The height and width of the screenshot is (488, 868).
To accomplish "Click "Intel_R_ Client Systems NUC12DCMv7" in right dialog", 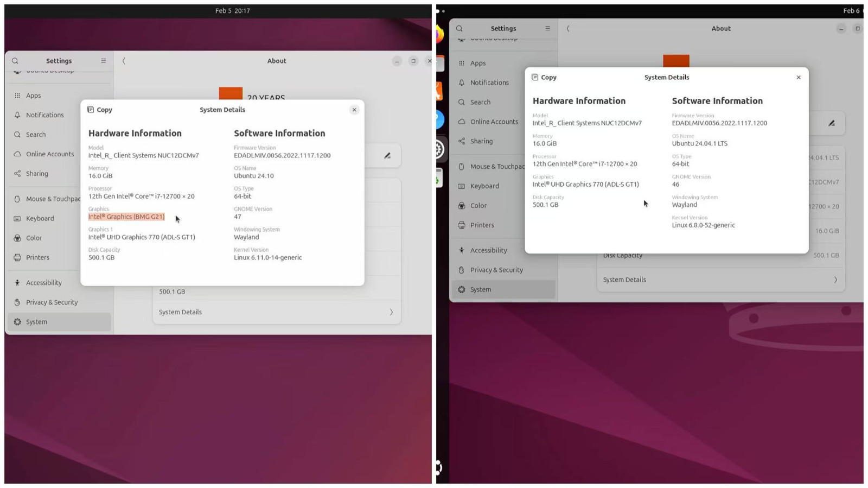I will 587,123.
